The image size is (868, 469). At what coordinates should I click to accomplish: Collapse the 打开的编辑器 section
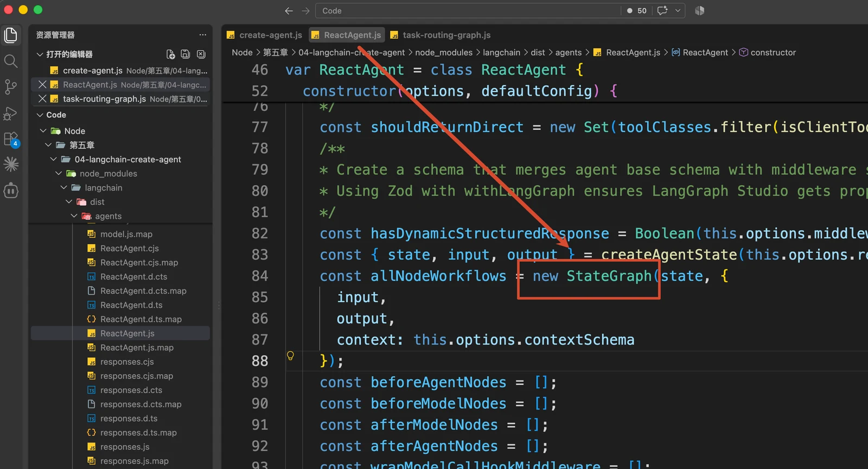40,54
